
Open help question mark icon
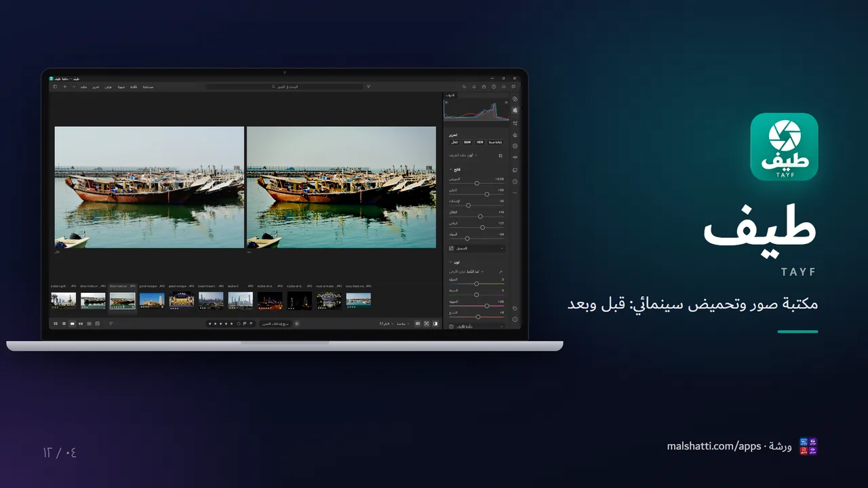[494, 87]
